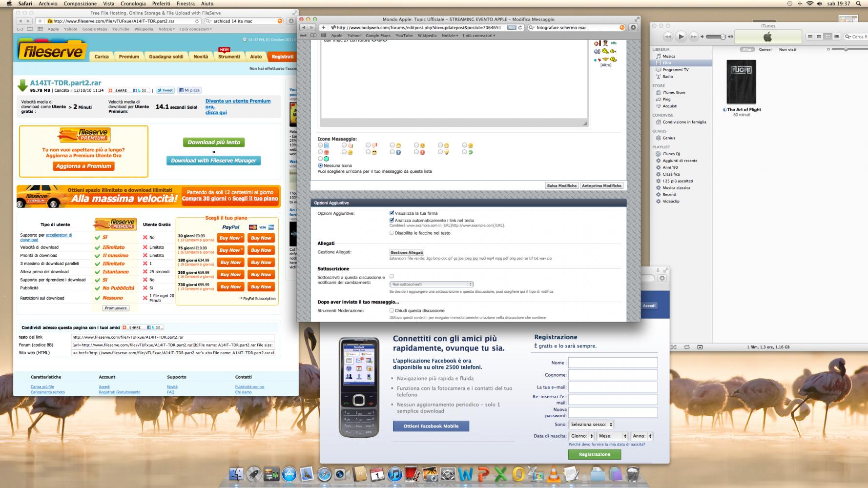Open Spotlight search in the menu bar
This screenshot has height=488, width=868.
[859, 3]
